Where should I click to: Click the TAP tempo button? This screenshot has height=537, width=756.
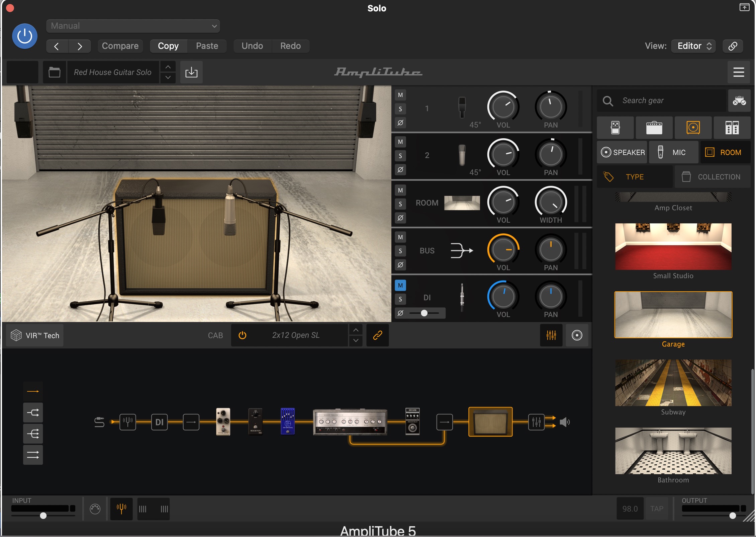[x=657, y=509]
